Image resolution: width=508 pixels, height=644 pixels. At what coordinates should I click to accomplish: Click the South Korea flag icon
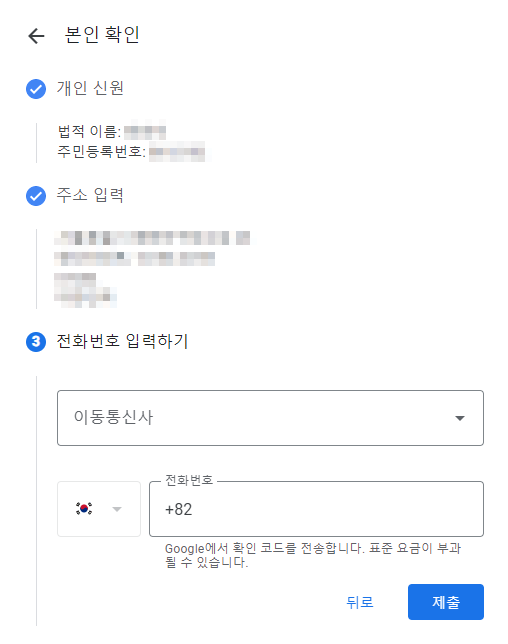(84, 508)
